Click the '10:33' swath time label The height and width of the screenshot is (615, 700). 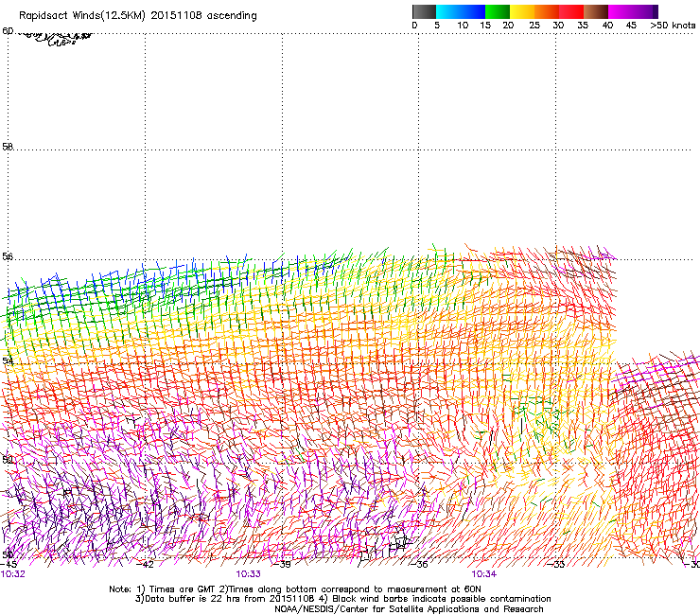(248, 574)
